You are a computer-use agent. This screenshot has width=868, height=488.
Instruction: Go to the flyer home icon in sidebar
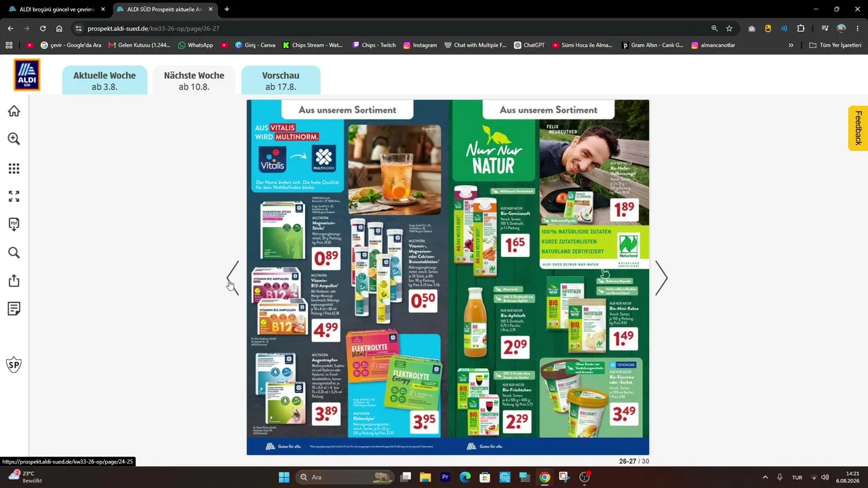click(14, 111)
